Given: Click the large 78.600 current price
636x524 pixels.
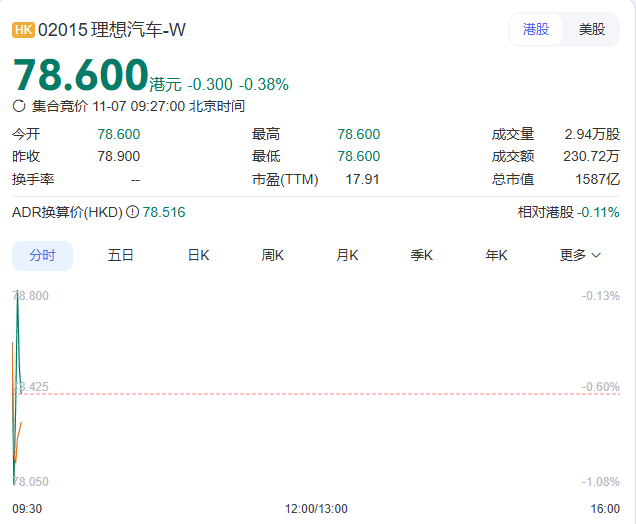Looking at the screenshot, I should click(x=80, y=76).
